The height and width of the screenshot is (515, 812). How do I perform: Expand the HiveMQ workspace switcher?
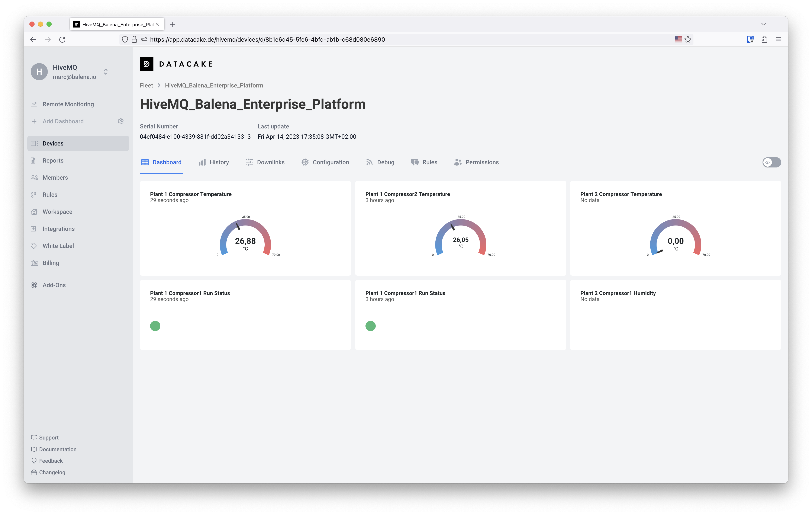[x=105, y=71]
